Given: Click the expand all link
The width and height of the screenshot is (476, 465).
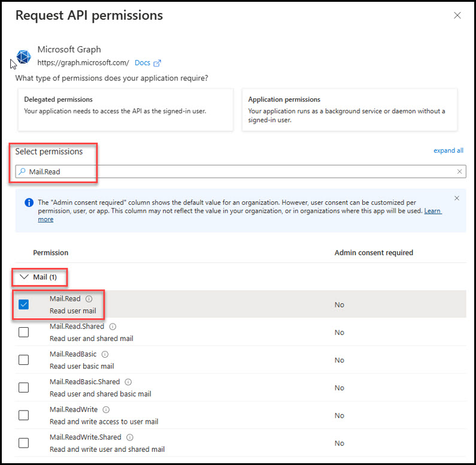Looking at the screenshot, I should (x=448, y=150).
